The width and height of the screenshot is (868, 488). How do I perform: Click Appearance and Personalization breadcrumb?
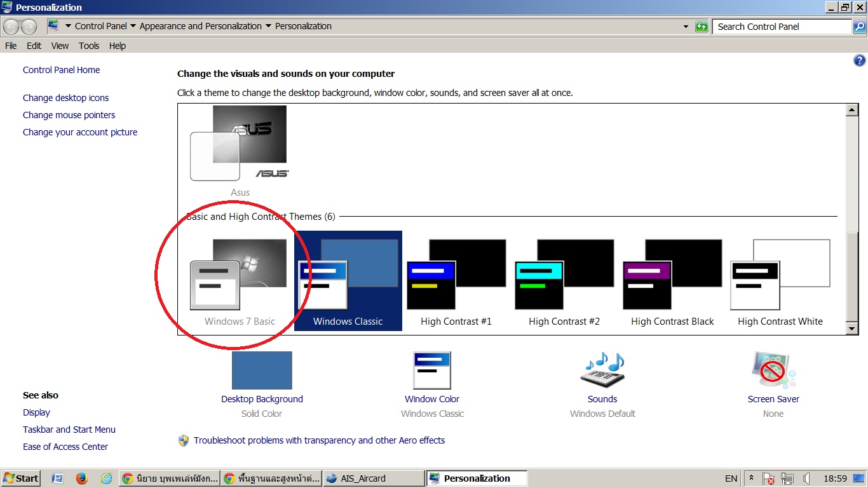[x=201, y=26]
